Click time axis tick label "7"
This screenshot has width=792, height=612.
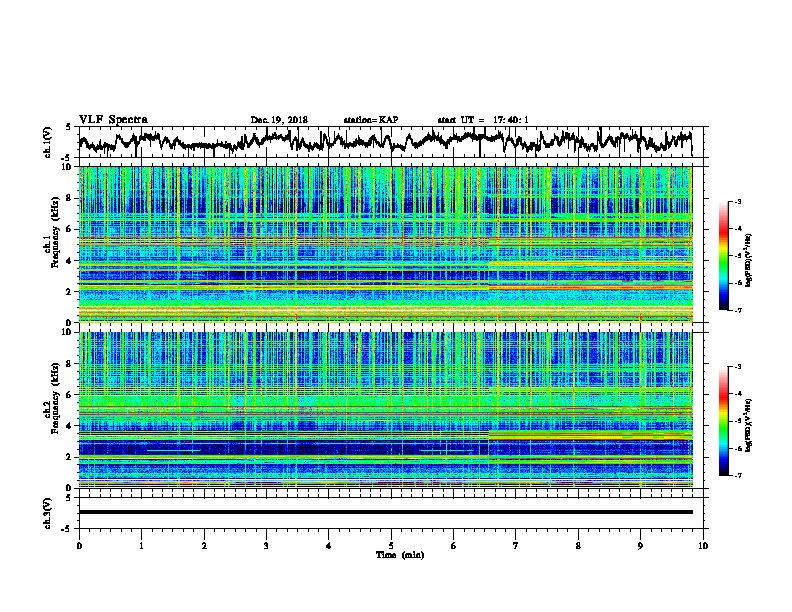click(x=516, y=546)
